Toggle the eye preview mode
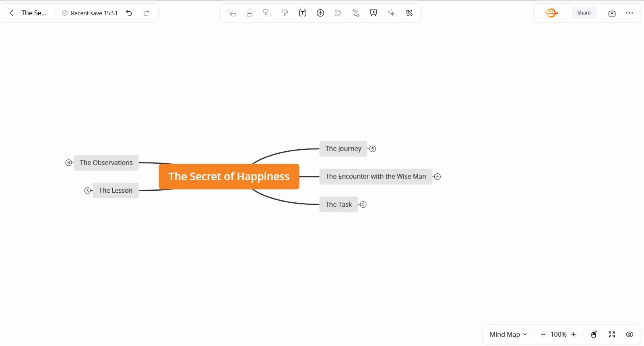The width and height of the screenshot is (644, 346). (x=630, y=334)
